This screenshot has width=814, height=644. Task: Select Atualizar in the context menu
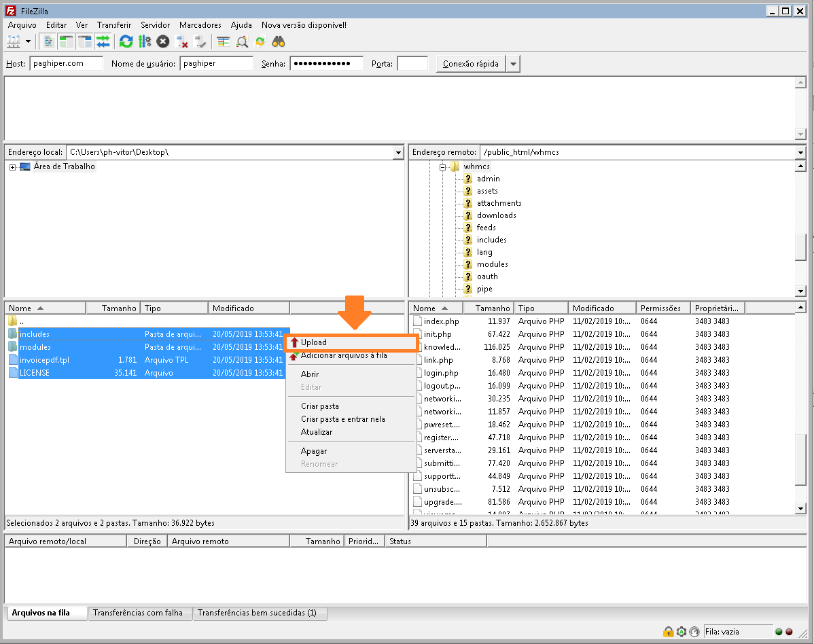351,432
